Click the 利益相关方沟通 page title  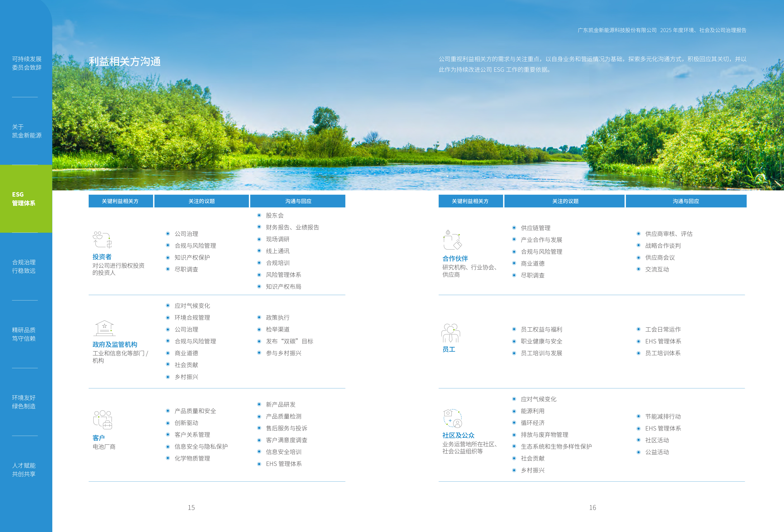pyautogui.click(x=125, y=61)
